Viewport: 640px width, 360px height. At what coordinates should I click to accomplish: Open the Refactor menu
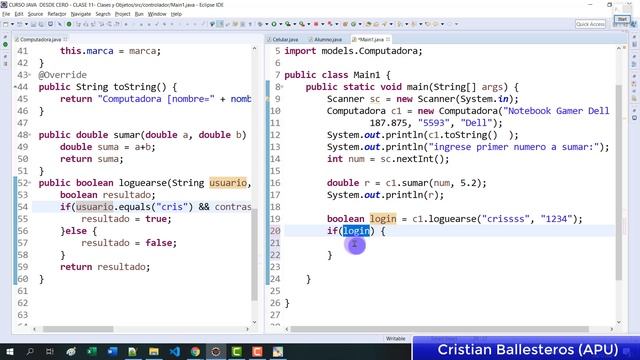[x=57, y=14]
